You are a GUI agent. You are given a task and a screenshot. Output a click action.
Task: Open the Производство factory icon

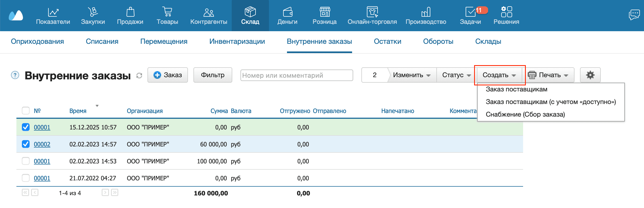tap(426, 12)
